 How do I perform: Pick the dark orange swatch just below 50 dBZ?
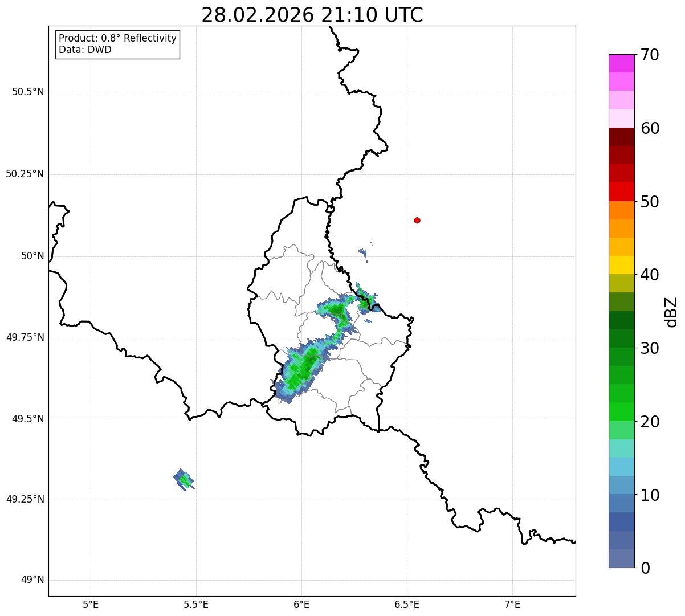(621, 210)
